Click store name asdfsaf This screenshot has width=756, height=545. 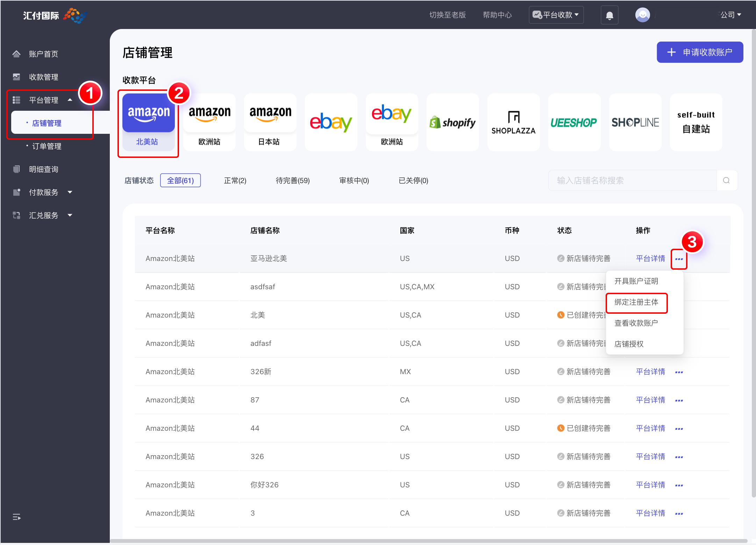pyautogui.click(x=263, y=287)
